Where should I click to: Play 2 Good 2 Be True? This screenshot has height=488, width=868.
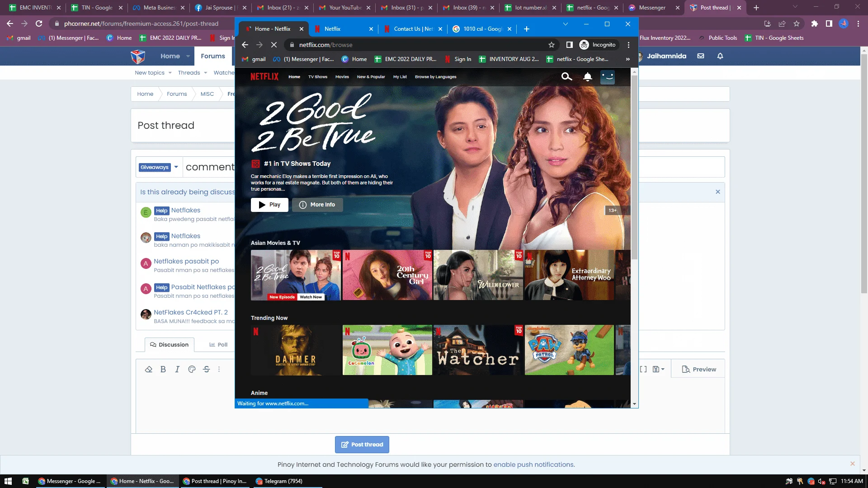[269, 205]
